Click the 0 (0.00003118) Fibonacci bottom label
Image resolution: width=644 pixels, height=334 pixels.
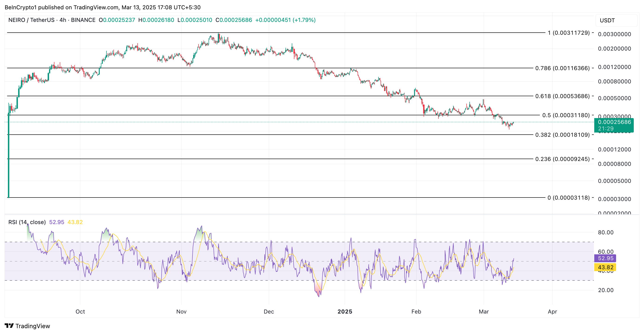click(568, 198)
